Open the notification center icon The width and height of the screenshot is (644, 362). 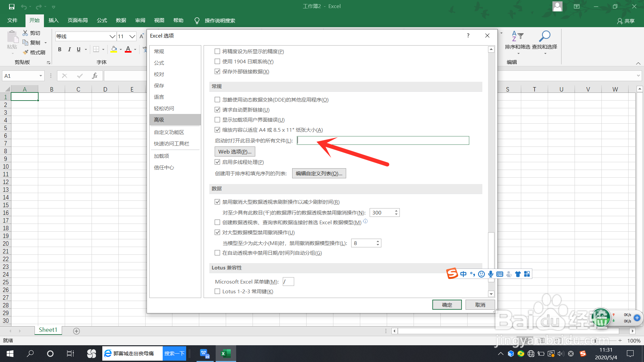(630, 354)
